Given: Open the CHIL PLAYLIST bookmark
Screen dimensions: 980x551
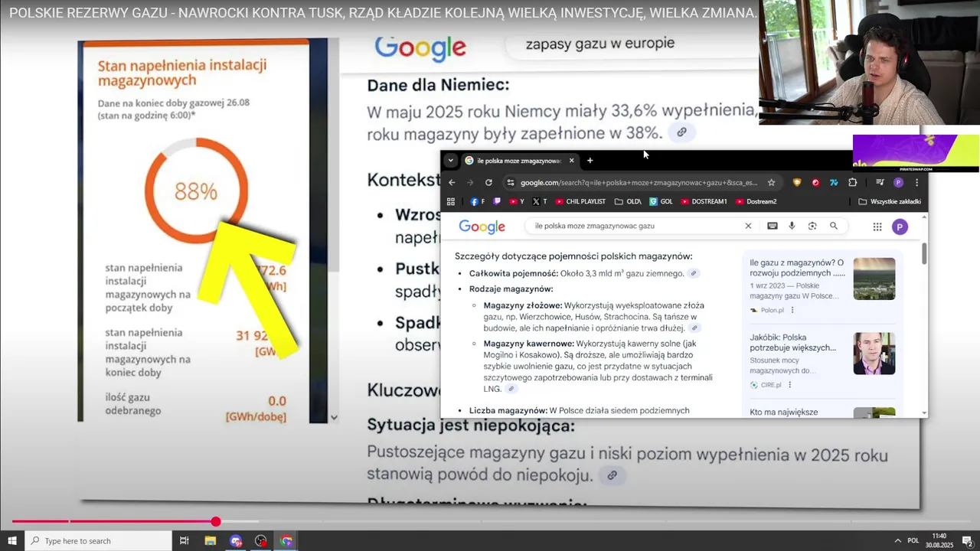Looking at the screenshot, I should [x=580, y=201].
